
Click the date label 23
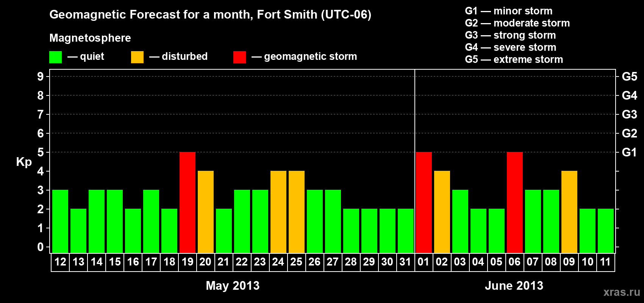tap(260, 262)
